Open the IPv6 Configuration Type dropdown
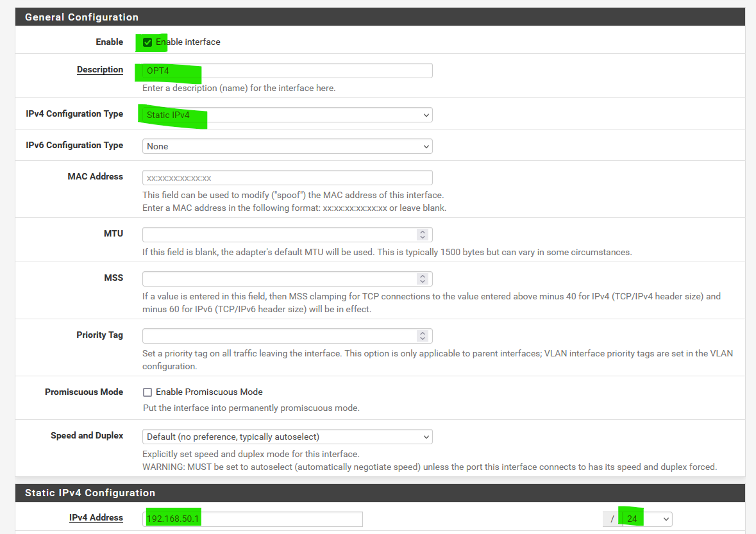756x534 pixels. coord(287,146)
